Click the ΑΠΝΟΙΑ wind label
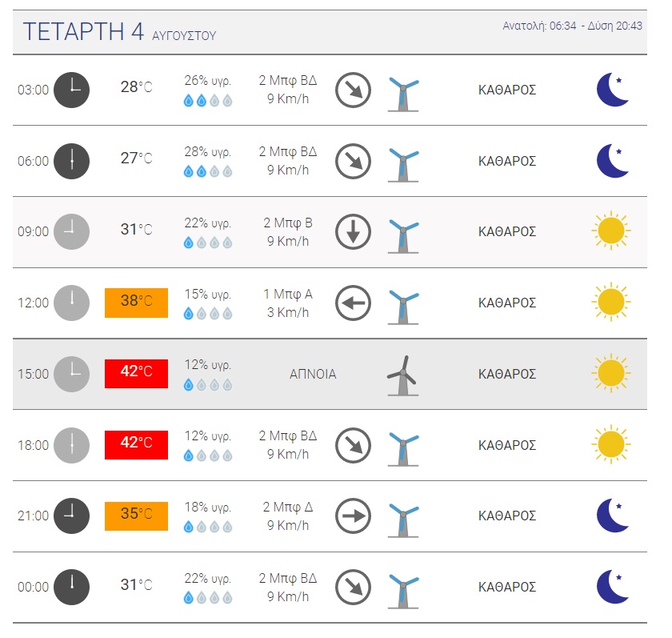Screen dimensions: 672x638 pyautogui.click(x=313, y=375)
